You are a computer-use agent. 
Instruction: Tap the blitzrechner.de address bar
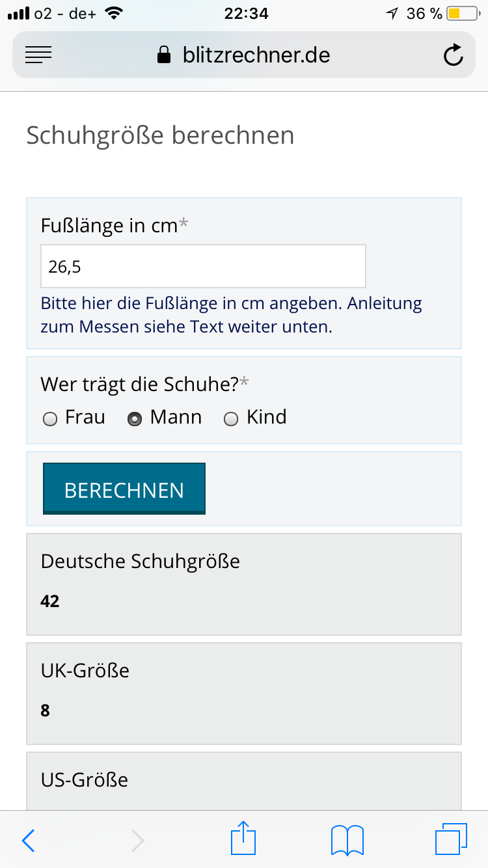(256, 55)
